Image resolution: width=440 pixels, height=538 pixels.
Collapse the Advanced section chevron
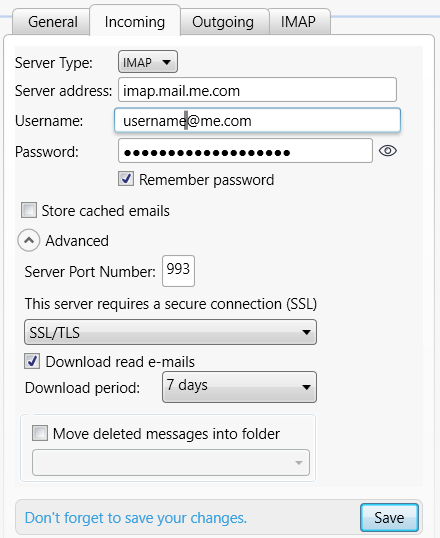29,240
